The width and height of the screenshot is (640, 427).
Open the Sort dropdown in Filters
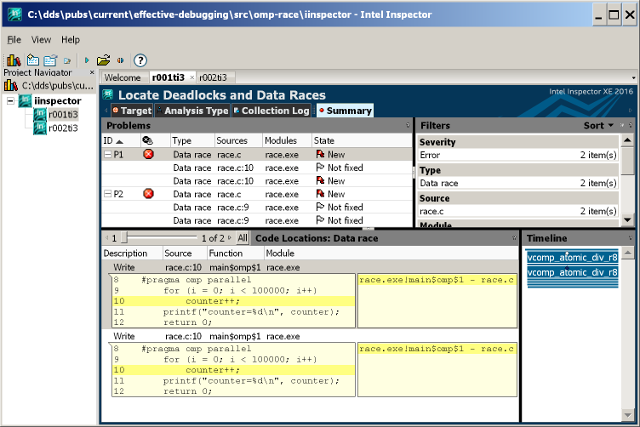[x=599, y=125]
